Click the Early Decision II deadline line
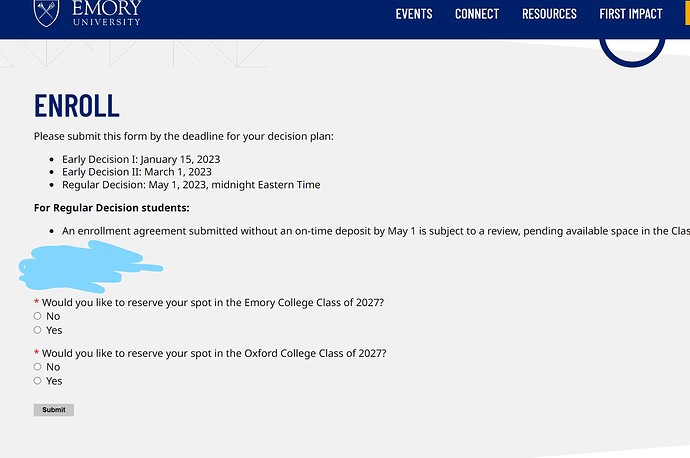This screenshot has width=690, height=458. pos(137,172)
